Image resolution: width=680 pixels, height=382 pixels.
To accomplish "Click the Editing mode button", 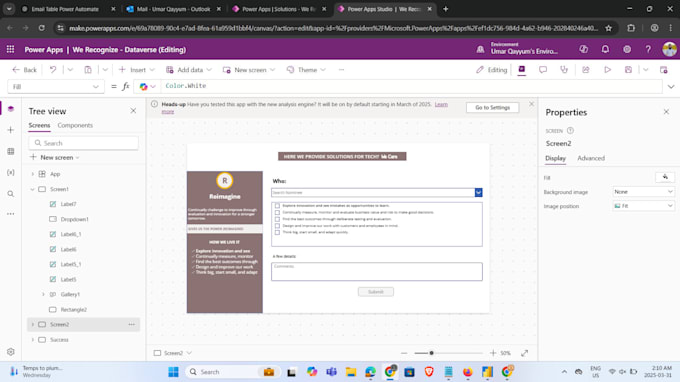I will coord(491,70).
